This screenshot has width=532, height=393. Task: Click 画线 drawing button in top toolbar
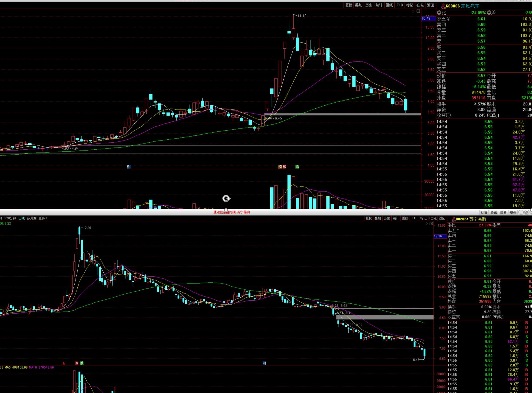[x=389, y=5]
